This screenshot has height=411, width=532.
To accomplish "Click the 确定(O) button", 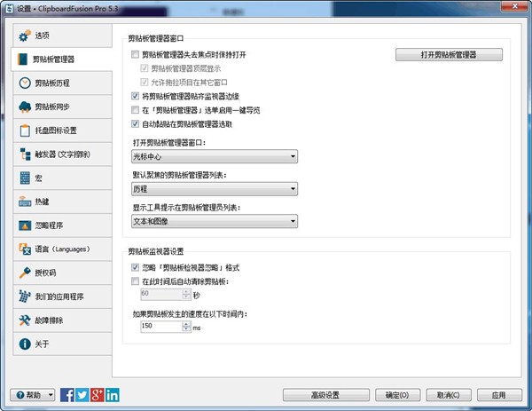I will [397, 395].
